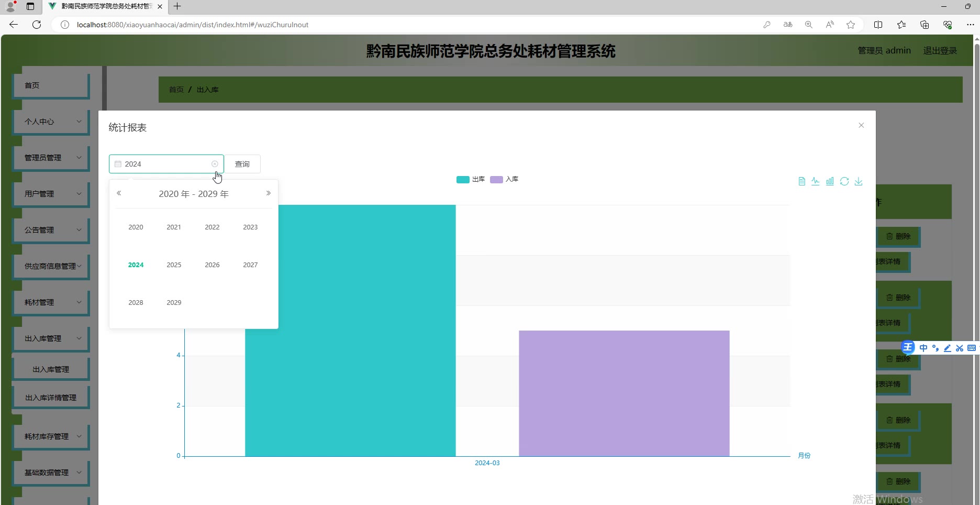Image resolution: width=980 pixels, height=505 pixels.
Task: Select year 2025 in the picker
Action: click(x=174, y=265)
